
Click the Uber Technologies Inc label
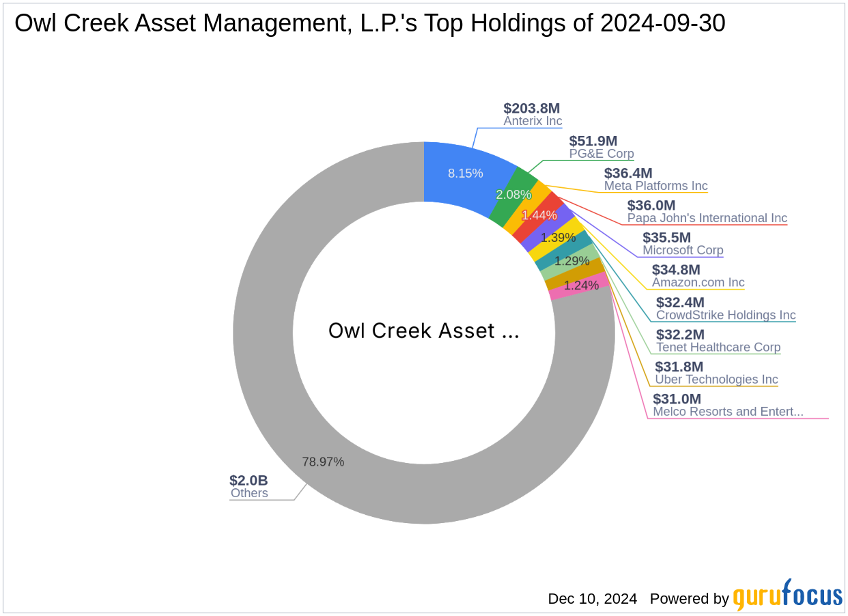[716, 379]
